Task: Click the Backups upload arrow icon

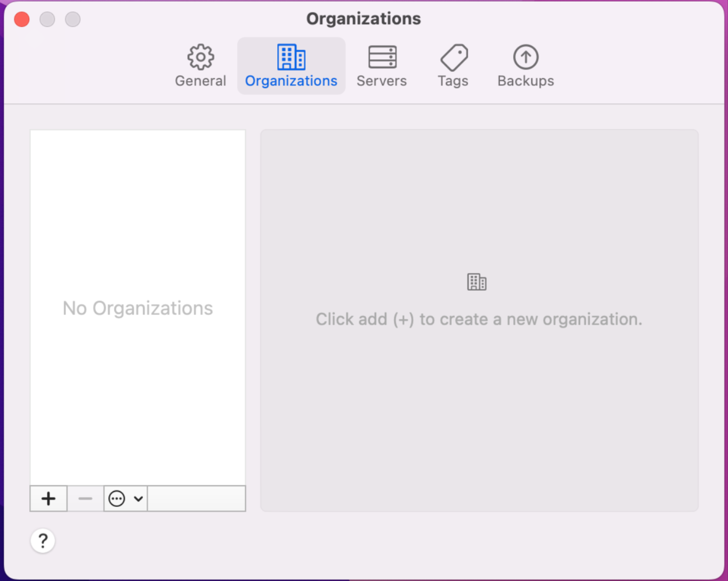Action: (526, 57)
